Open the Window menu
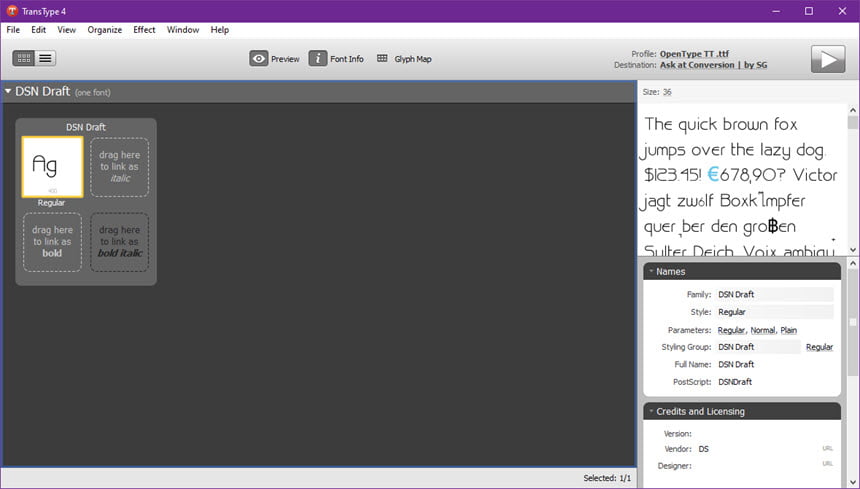 tap(183, 30)
